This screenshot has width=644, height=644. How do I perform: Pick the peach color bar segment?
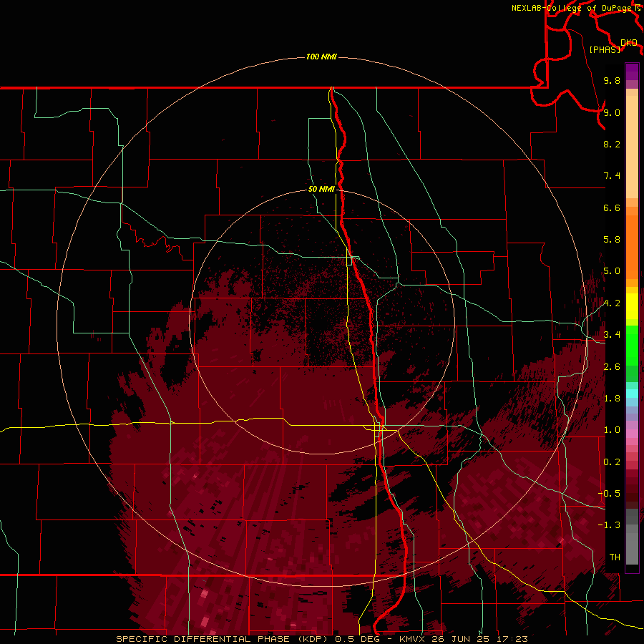coord(632,147)
